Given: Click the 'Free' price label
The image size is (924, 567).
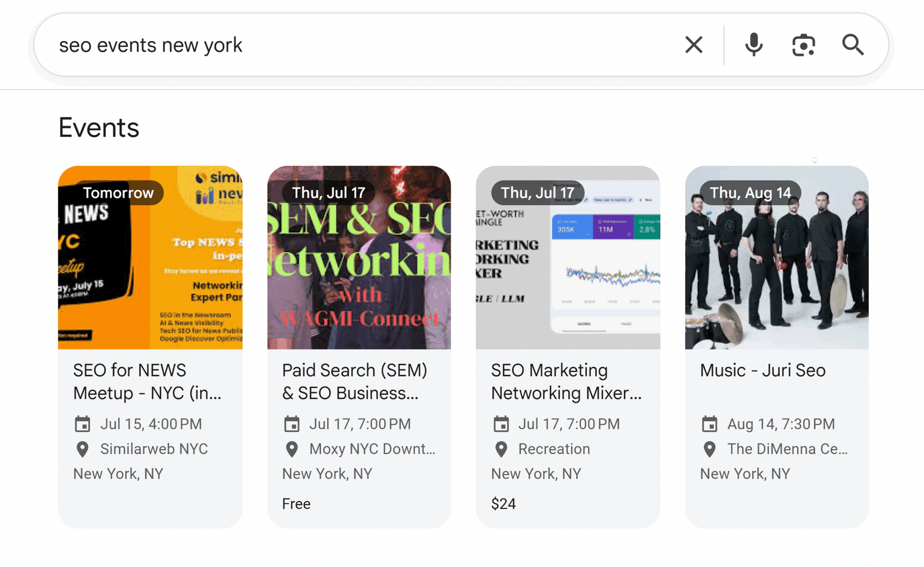Looking at the screenshot, I should [296, 503].
